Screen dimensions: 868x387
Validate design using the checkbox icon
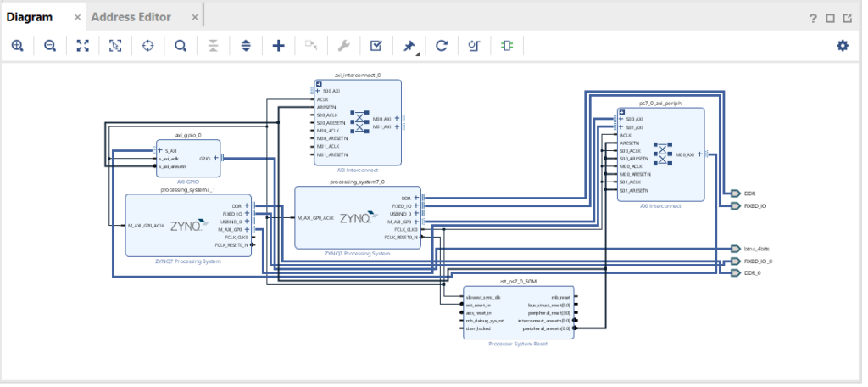tap(376, 46)
